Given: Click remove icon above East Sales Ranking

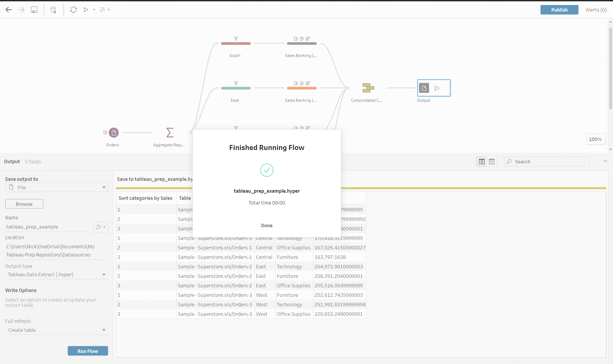Looking at the screenshot, I should [302, 84].
